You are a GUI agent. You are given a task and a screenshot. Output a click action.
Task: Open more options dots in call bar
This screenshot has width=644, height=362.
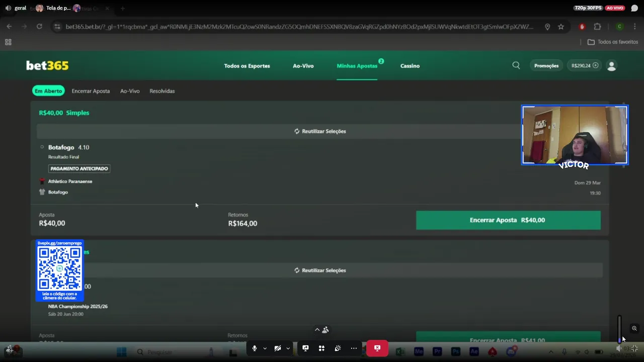(354, 348)
